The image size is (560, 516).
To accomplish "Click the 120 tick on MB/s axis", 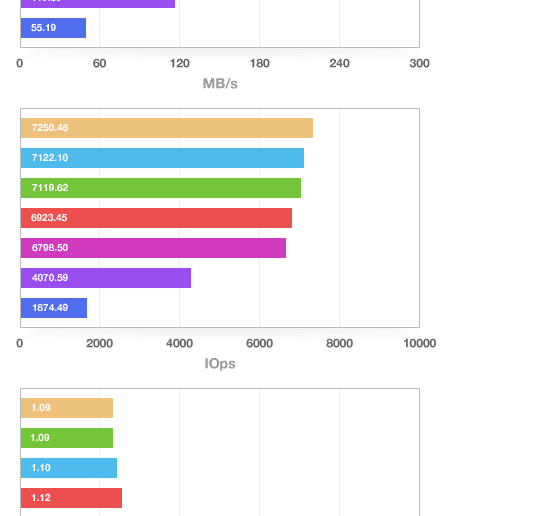I will (x=179, y=64).
